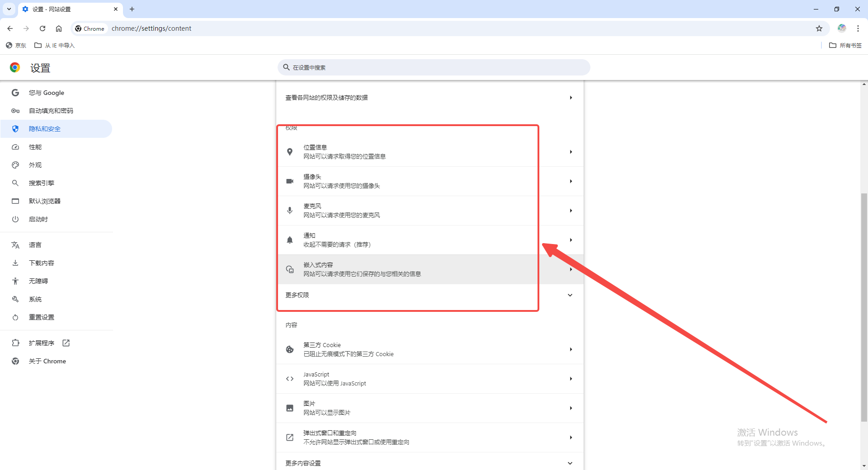The image size is (868, 470).
Task: Open the home page via home icon
Action: click(x=59, y=28)
